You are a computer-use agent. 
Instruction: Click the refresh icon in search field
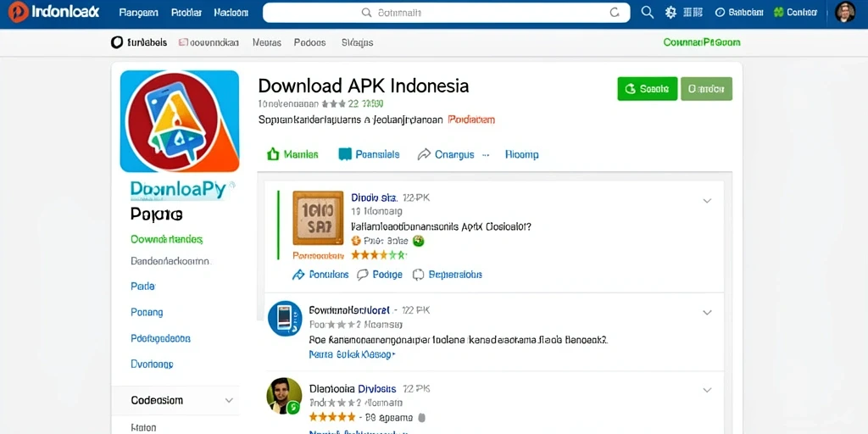click(614, 12)
